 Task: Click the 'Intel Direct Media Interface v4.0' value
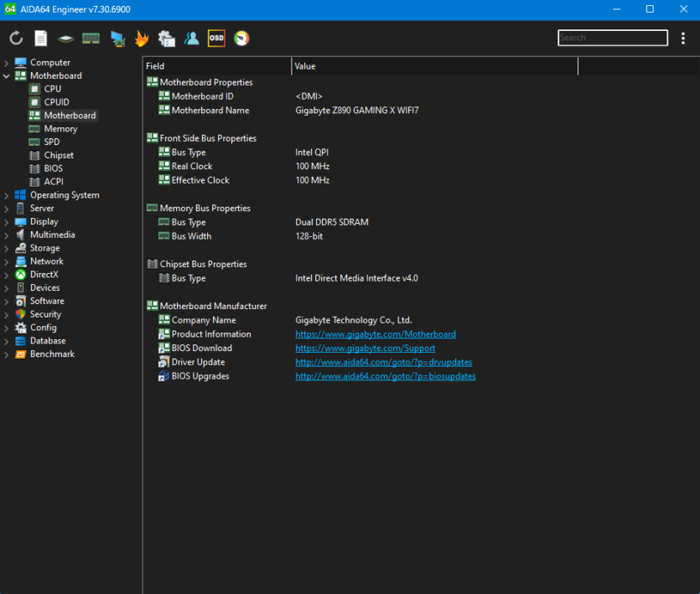point(356,278)
